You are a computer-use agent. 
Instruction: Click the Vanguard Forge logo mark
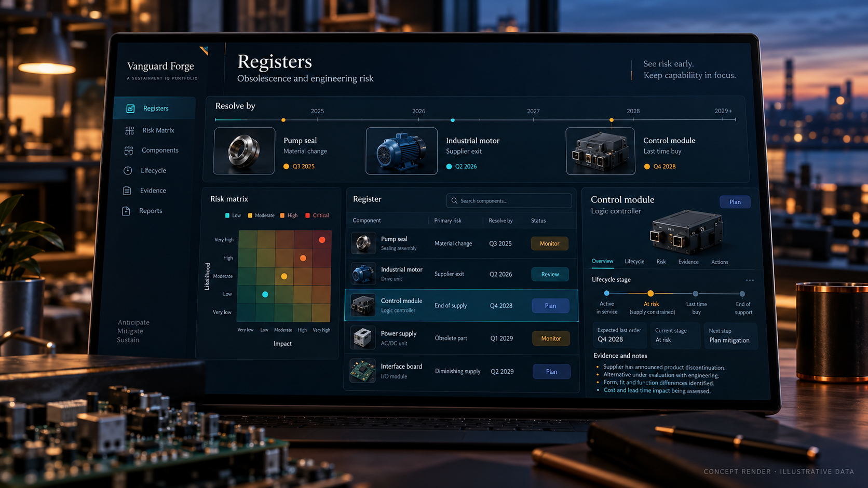(204, 50)
